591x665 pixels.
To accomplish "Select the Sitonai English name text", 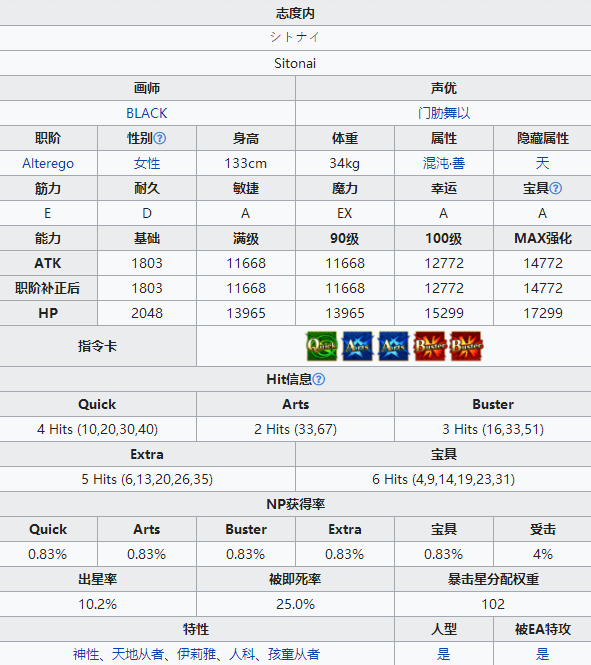I will [295, 63].
